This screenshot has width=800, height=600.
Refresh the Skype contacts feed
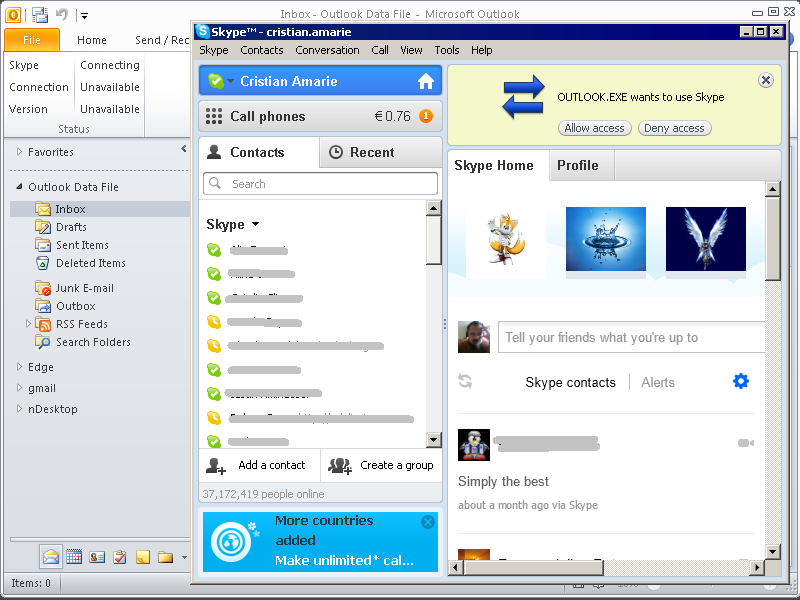pos(465,381)
